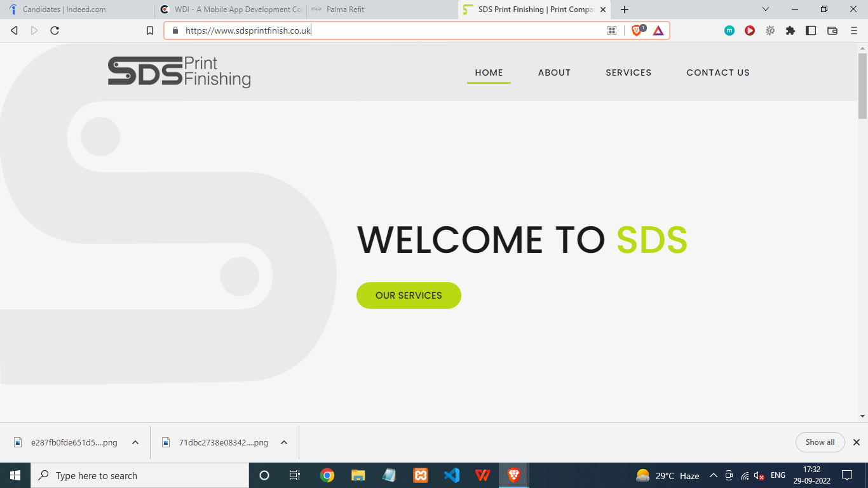
Task: Open WPS Office from taskbar
Action: pos(482,475)
